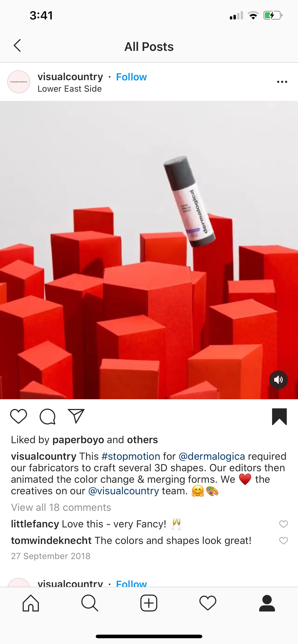Like the post with the heart icon

18,416
